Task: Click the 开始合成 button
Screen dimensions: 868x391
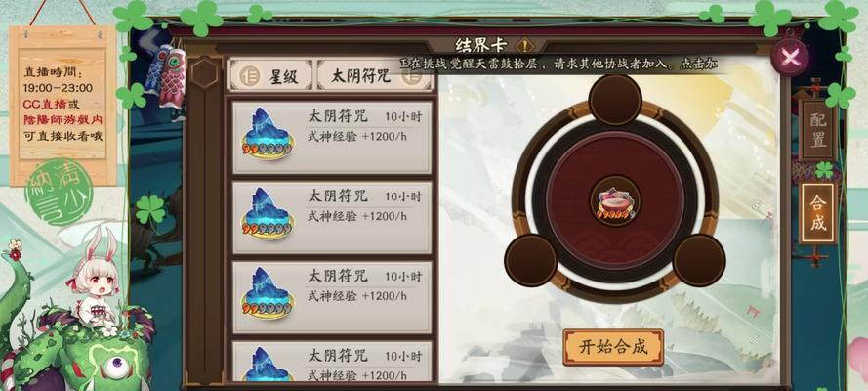Action: [613, 347]
